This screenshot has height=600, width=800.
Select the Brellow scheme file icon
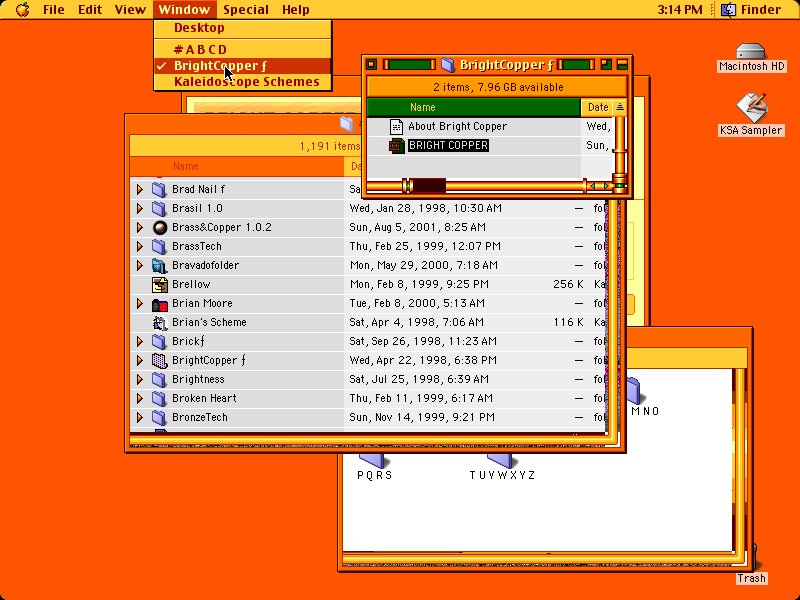[x=160, y=284]
